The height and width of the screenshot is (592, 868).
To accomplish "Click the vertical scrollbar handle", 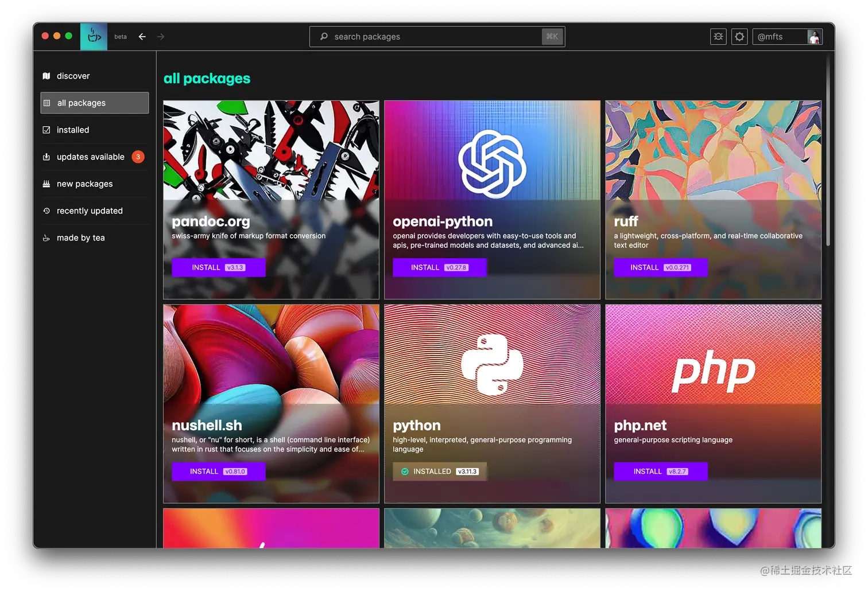I will (x=828, y=151).
